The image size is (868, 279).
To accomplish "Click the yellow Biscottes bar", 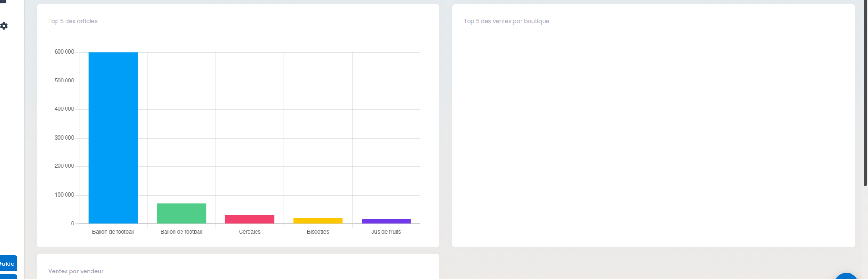I will coord(318,221).
